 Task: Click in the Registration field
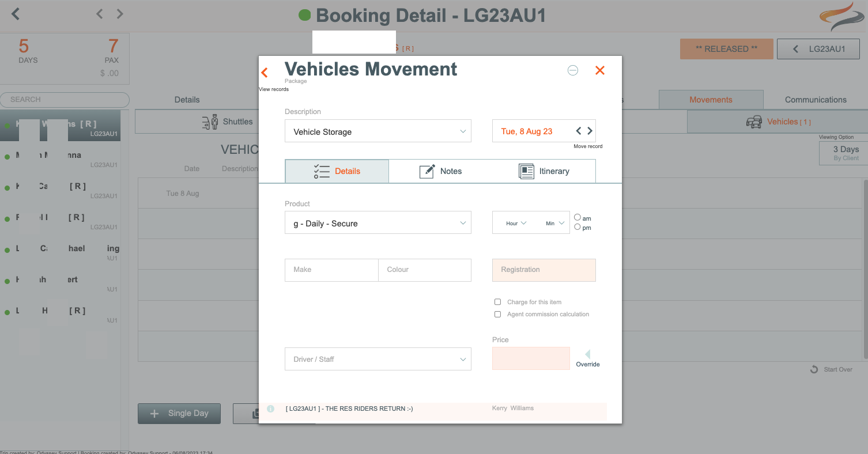[544, 270]
